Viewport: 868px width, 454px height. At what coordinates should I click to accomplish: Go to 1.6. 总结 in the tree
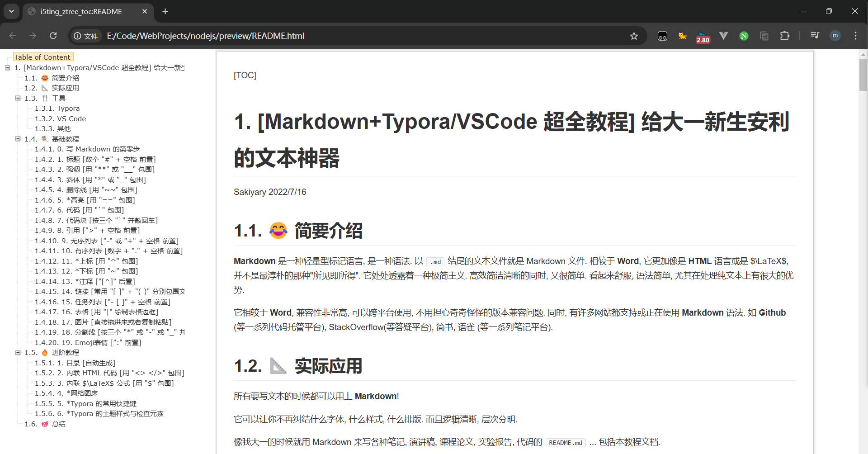point(45,424)
